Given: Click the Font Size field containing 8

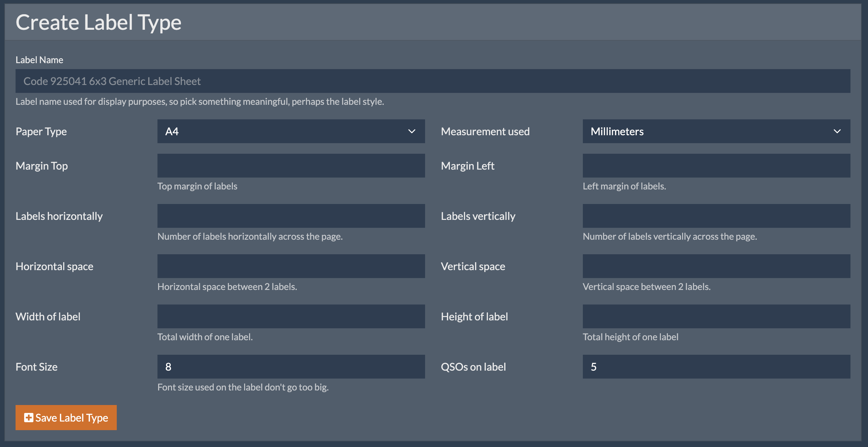Looking at the screenshot, I should point(291,366).
